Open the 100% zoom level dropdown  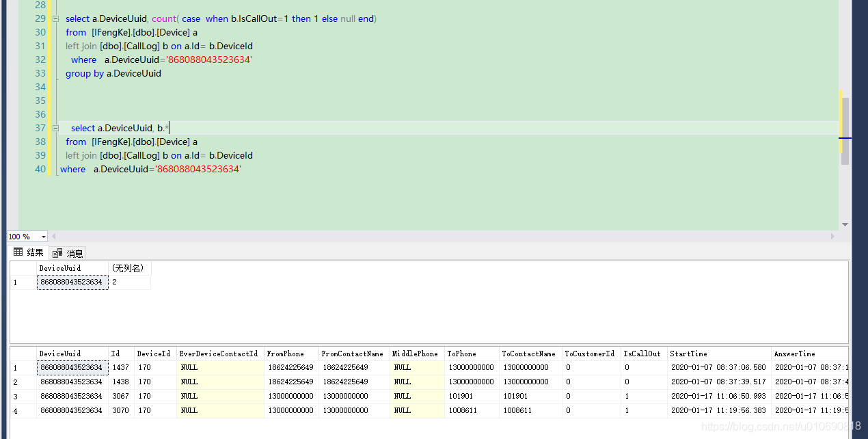click(x=43, y=236)
